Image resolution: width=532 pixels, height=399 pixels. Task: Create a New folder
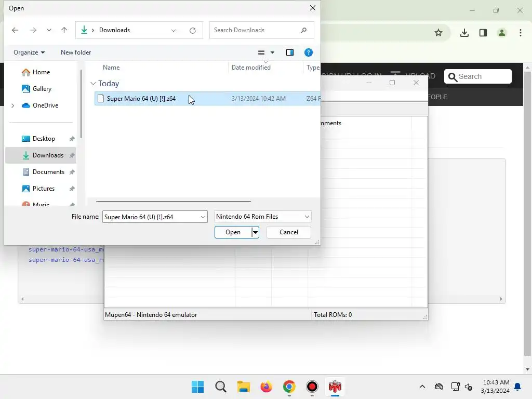pyautogui.click(x=76, y=52)
